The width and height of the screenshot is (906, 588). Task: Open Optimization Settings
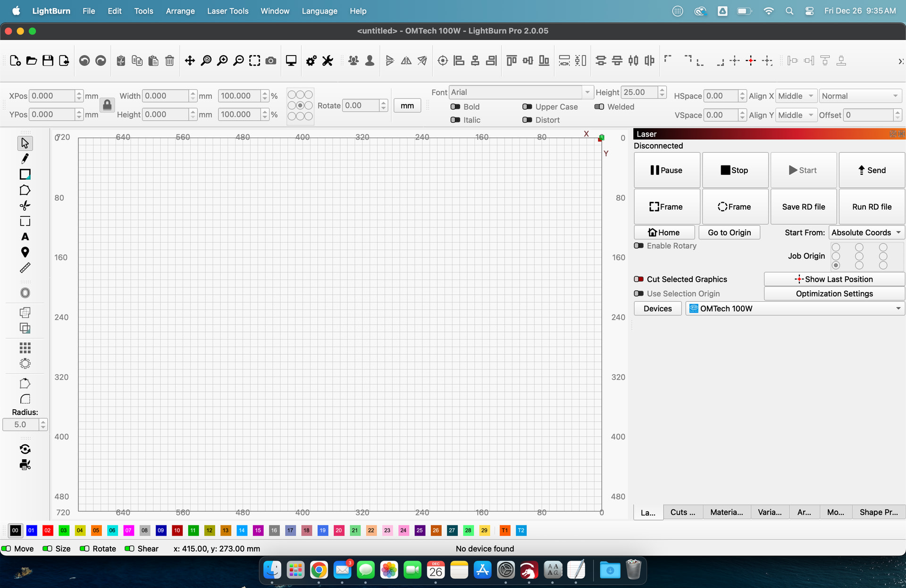[834, 294]
